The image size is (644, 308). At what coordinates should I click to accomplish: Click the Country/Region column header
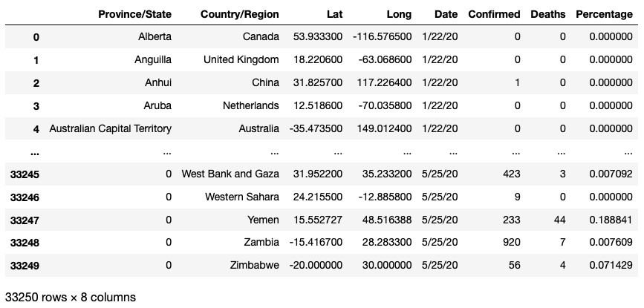(239, 14)
